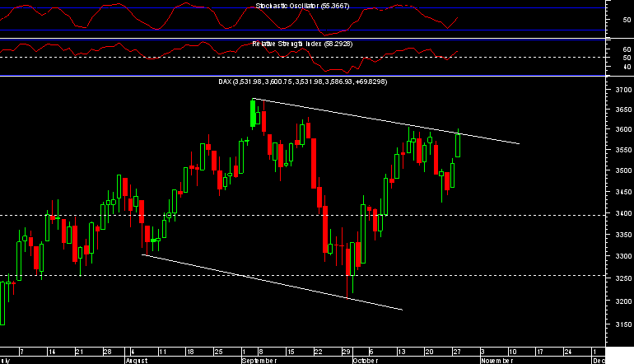This screenshot has width=634, height=364.
Task: Click the 3700 price axis label
Action: coord(623,90)
